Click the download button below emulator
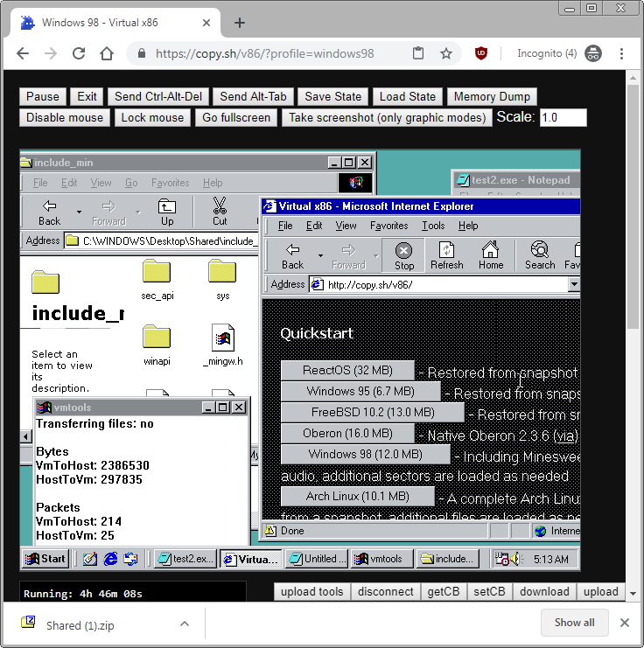This screenshot has width=644, height=648. pyautogui.click(x=544, y=592)
